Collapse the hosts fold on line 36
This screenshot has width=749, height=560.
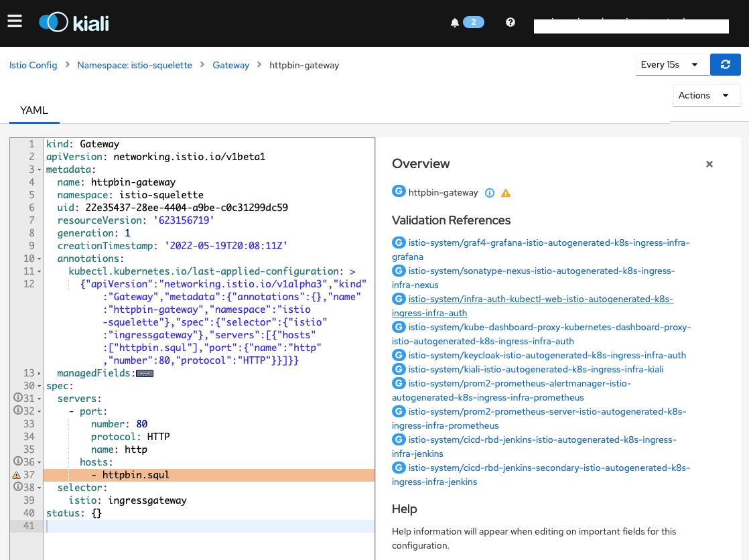(x=39, y=462)
